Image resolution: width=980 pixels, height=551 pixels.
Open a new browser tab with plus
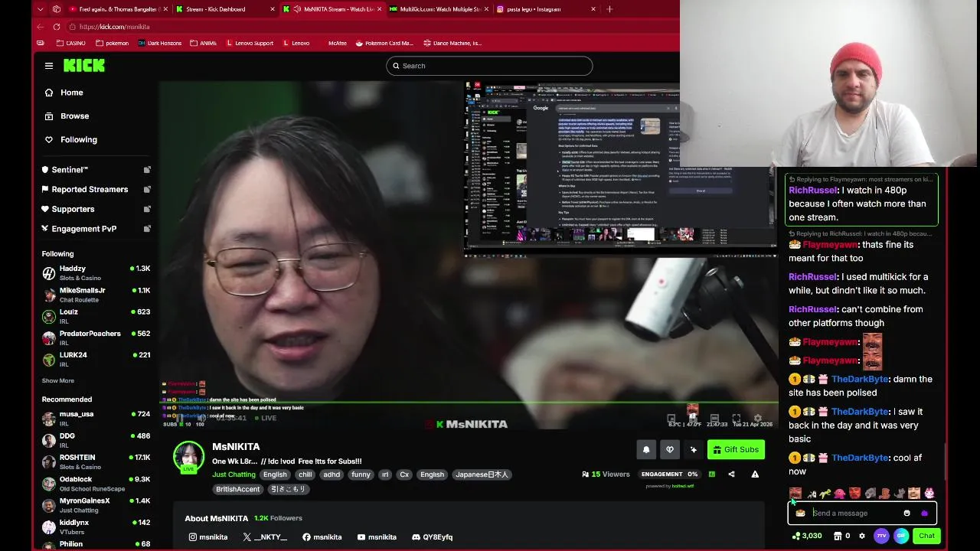[x=609, y=9]
